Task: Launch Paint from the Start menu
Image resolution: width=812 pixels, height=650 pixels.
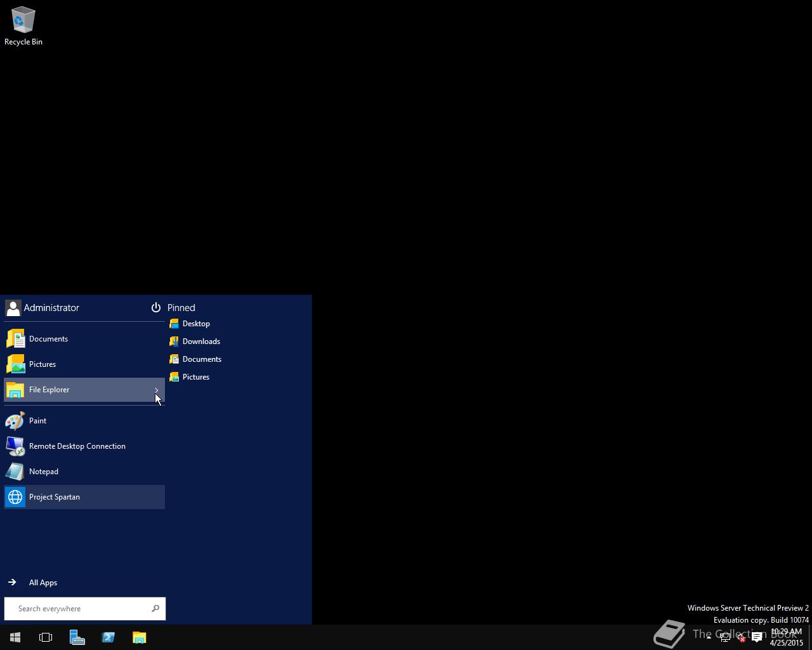Action: (x=84, y=421)
